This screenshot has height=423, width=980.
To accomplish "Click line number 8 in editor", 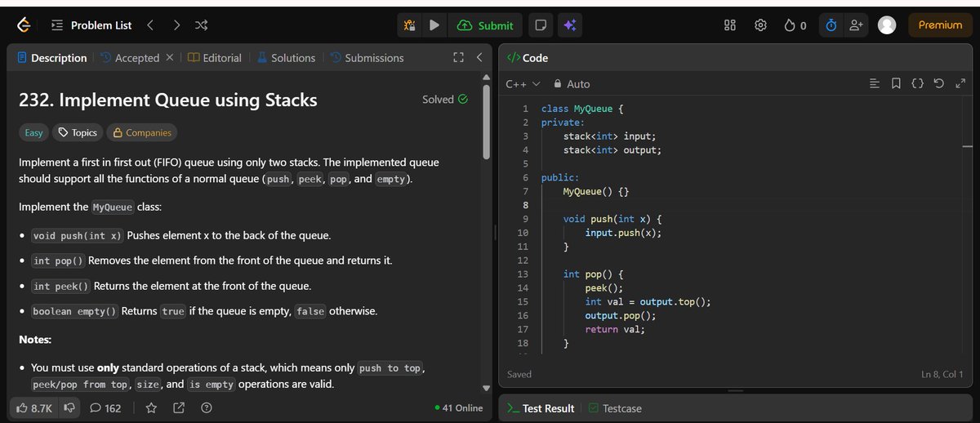I will (x=525, y=205).
